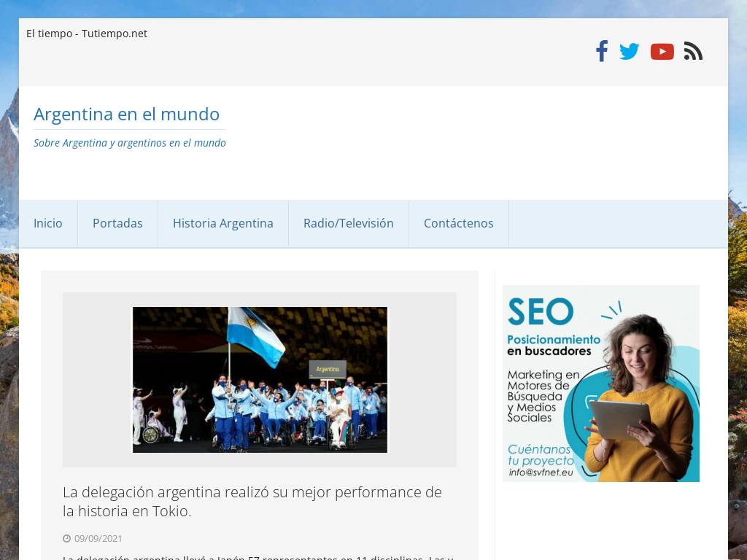Viewport: 747px width, 560px height.
Task: Click the 09/09/2021 post date
Action: pyautogui.click(x=98, y=539)
